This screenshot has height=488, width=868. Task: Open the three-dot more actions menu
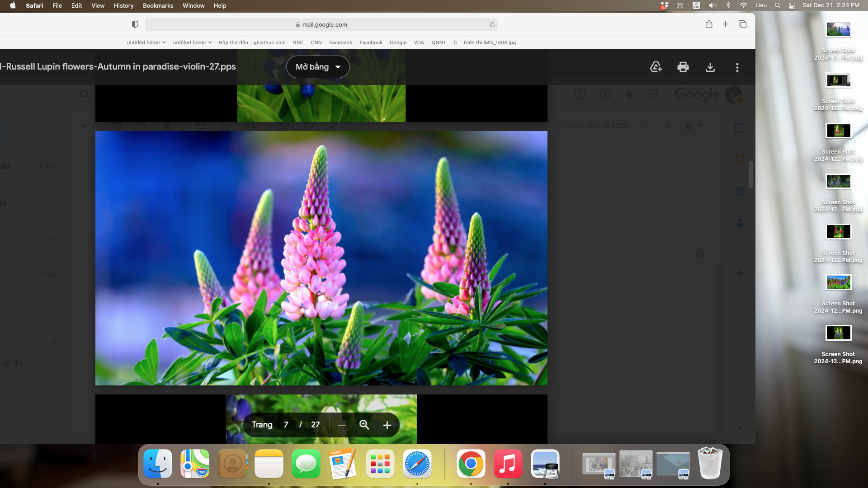[x=737, y=67]
